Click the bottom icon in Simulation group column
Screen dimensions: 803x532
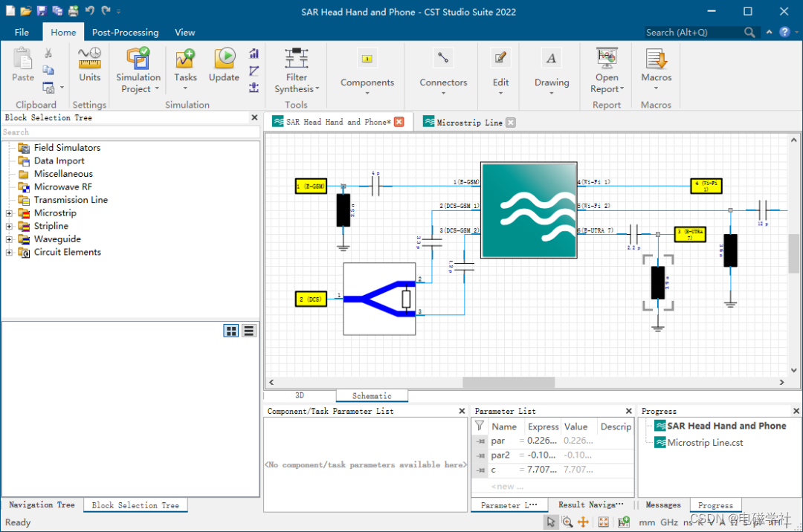click(x=254, y=88)
